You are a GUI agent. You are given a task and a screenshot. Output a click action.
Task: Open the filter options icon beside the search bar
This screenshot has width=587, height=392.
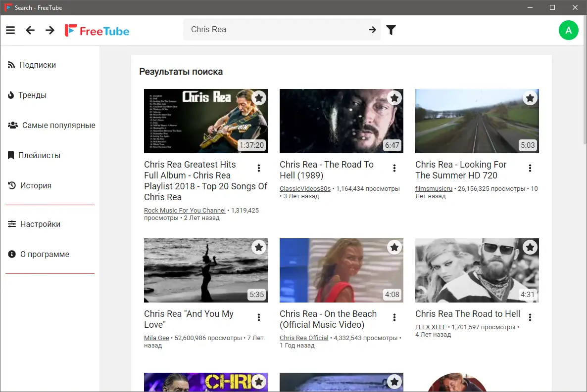[391, 30]
